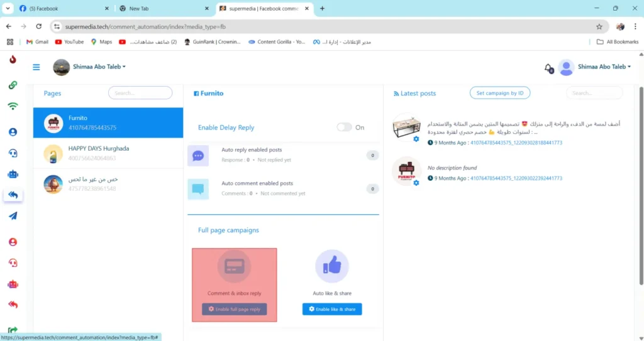
Task: Open the red user account sidebar icon
Action: (x=13, y=242)
